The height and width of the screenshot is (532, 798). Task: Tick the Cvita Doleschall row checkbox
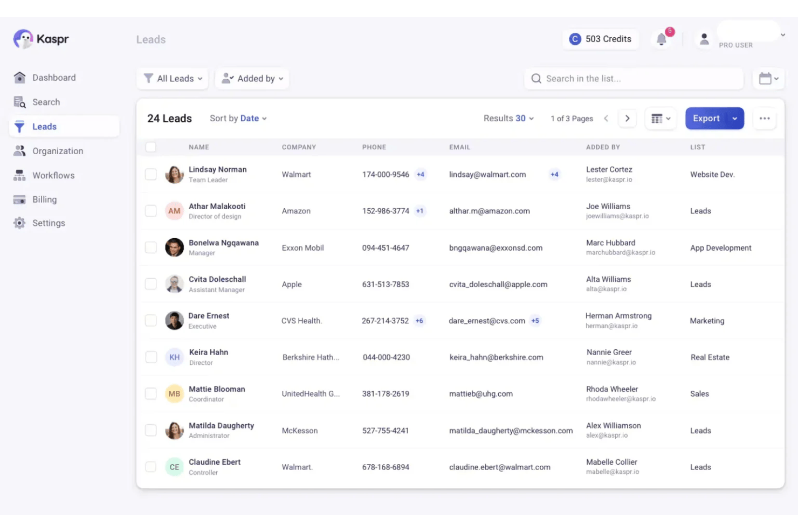(x=151, y=284)
